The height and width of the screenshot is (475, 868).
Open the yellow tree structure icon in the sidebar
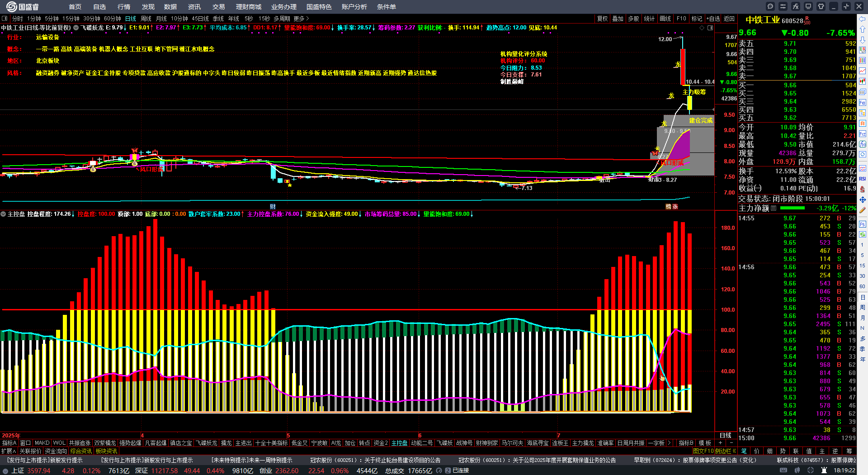[863, 113]
